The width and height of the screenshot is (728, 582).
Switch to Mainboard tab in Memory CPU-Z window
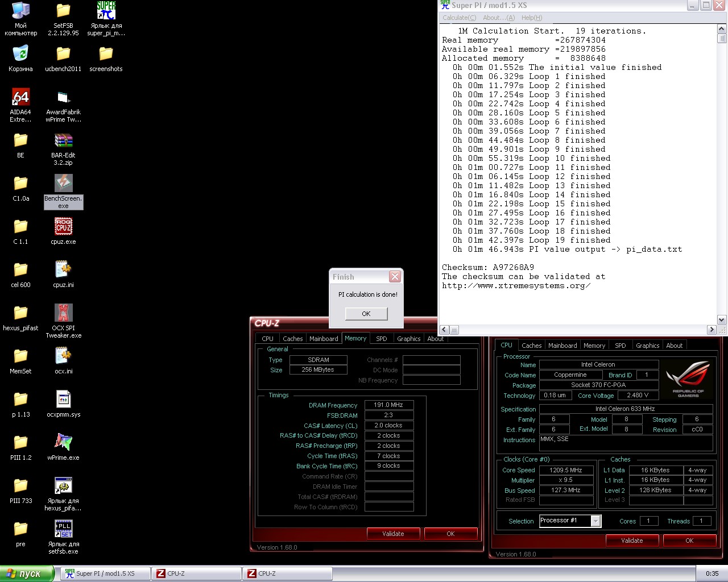tap(324, 339)
